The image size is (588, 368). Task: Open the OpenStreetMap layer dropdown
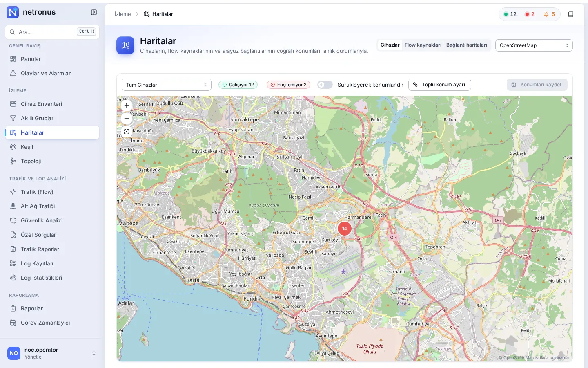coord(534,45)
